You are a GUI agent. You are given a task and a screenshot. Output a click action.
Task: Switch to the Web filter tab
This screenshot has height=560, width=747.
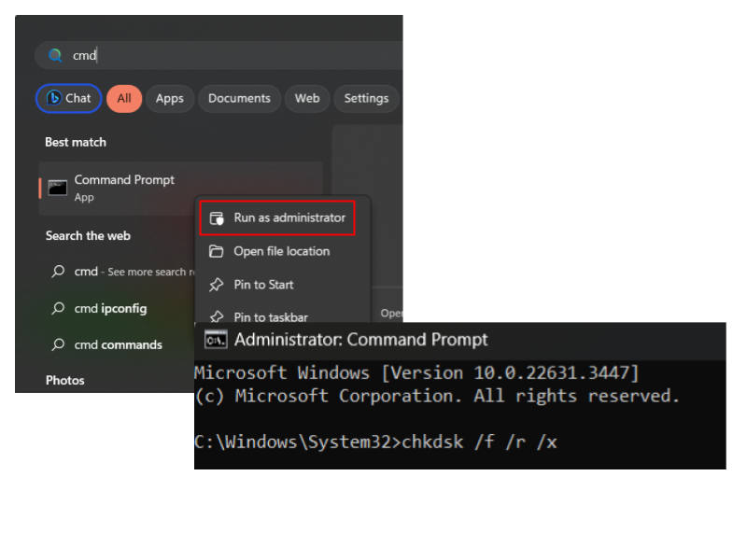click(307, 99)
